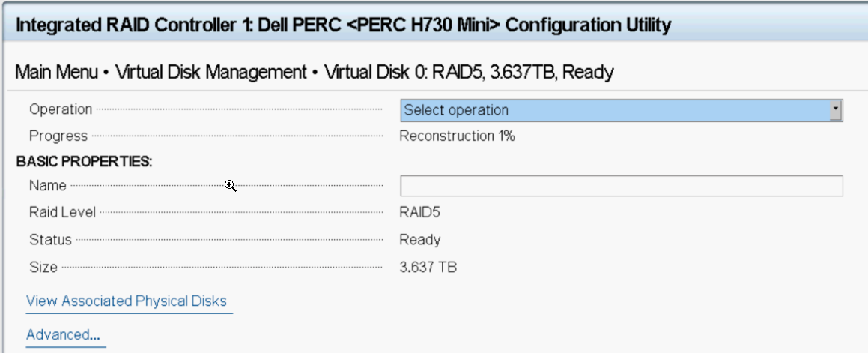
Task: Select the Raid Level label
Action: coord(63,212)
